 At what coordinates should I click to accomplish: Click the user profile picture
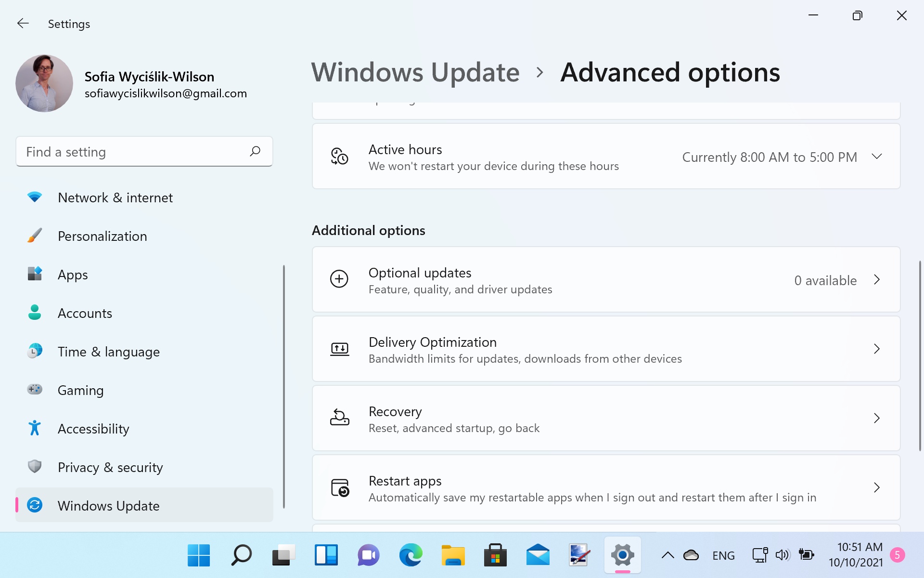[x=44, y=83]
